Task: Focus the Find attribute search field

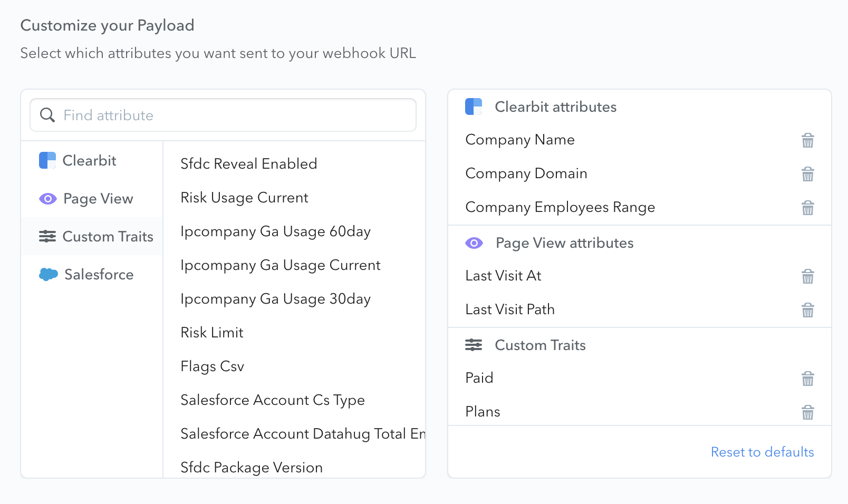Action: pos(223,115)
